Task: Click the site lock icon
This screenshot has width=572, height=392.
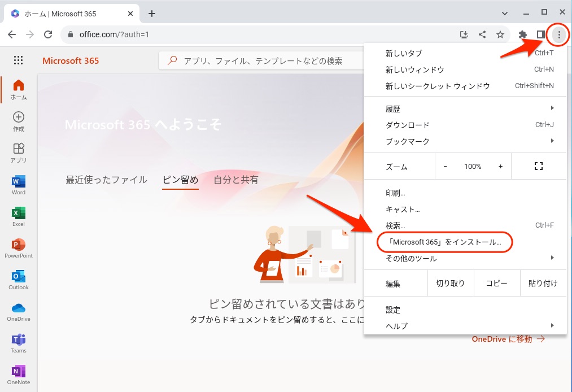Action: point(71,34)
